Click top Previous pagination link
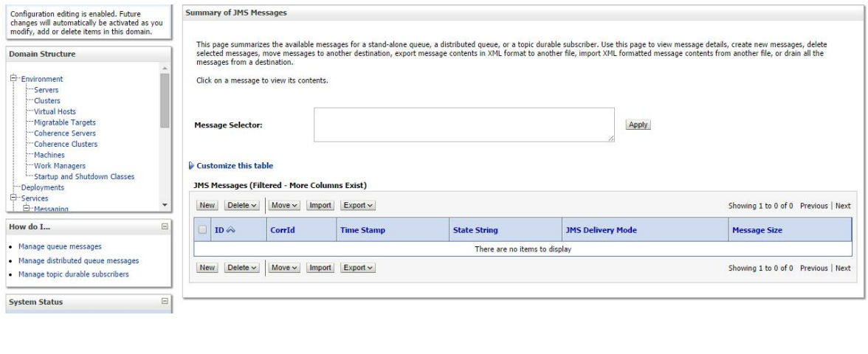 pos(813,206)
